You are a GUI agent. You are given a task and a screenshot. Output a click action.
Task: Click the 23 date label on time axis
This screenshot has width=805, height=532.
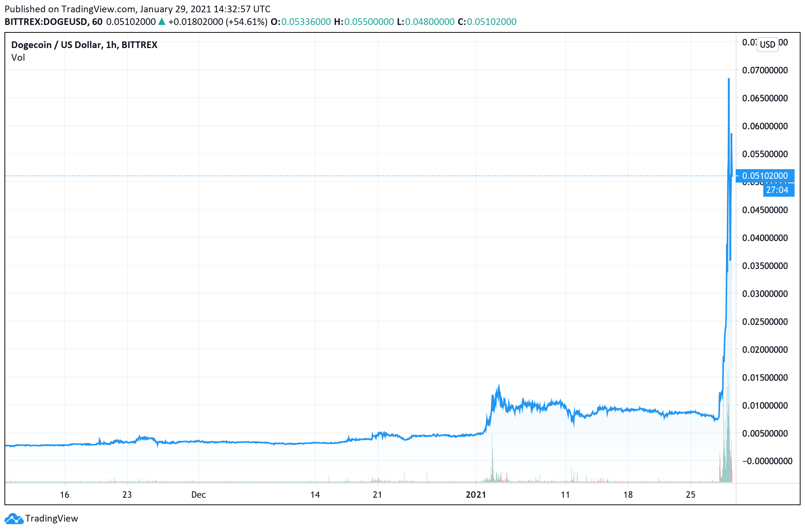[127, 495]
